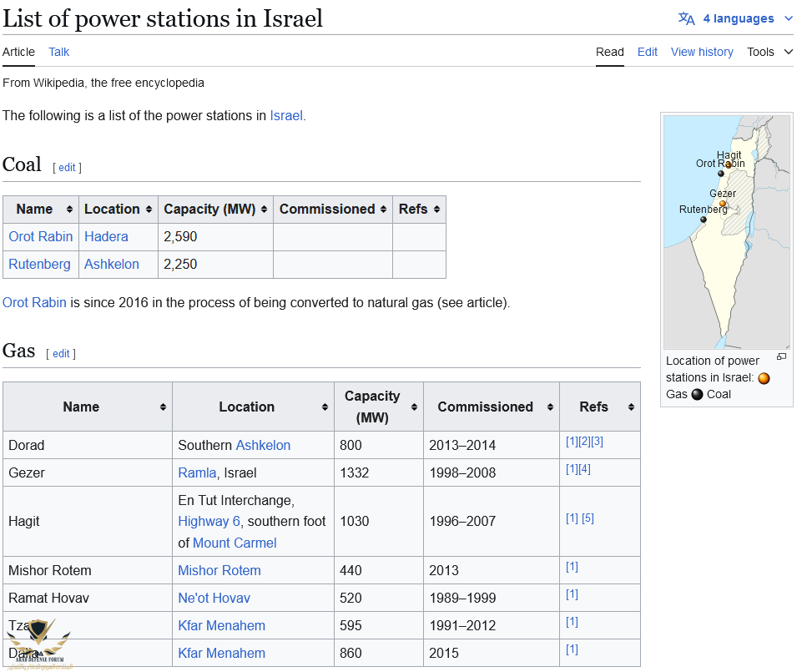Open reference [4] in Gezer row
The image size is (802, 672).
[x=584, y=469]
